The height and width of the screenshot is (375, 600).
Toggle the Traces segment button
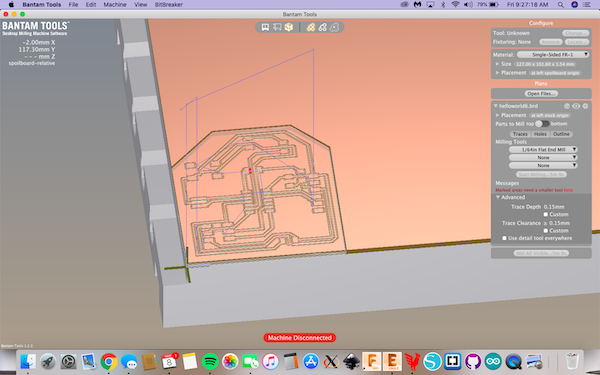(x=520, y=134)
